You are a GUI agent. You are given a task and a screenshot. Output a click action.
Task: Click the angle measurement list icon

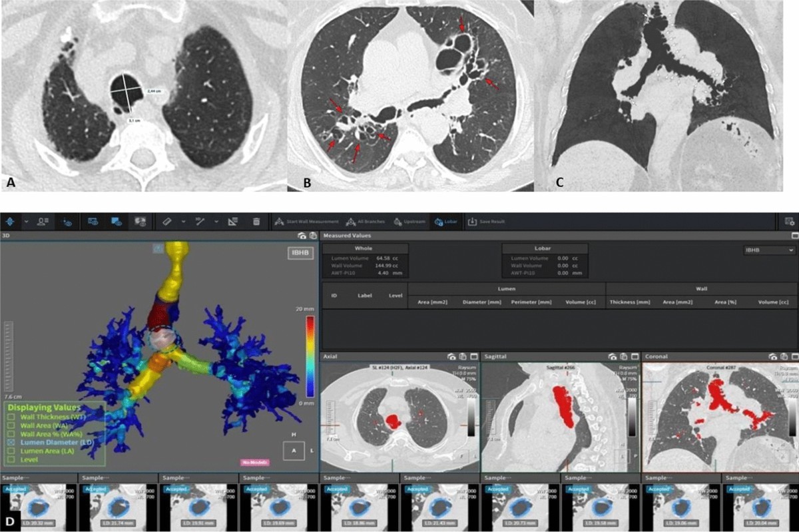pyautogui.click(x=233, y=221)
